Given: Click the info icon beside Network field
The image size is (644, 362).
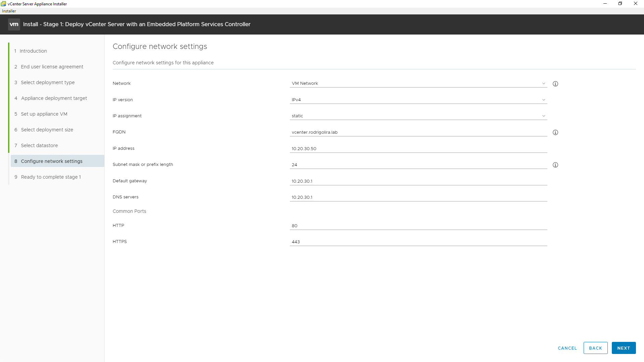Looking at the screenshot, I should [x=555, y=84].
